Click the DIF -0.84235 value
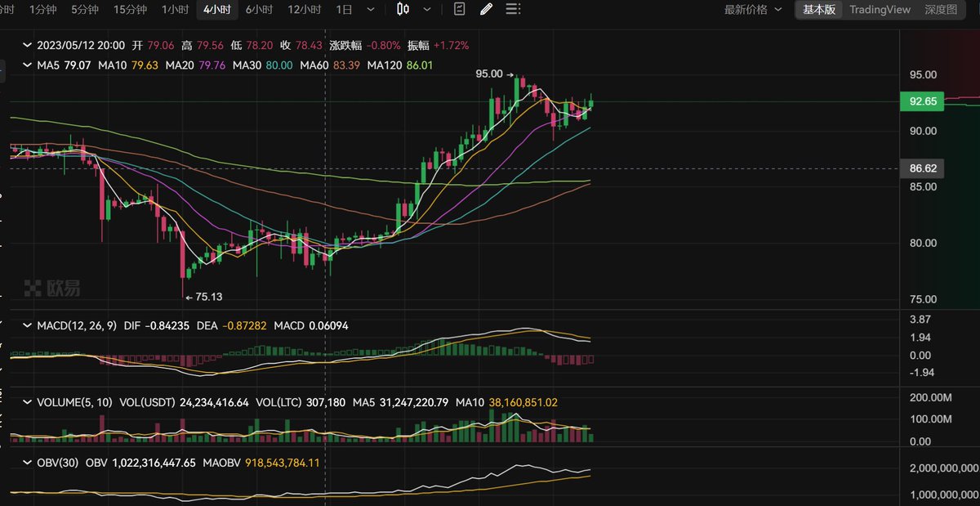Screen dimensions: 980x506 point(157,325)
